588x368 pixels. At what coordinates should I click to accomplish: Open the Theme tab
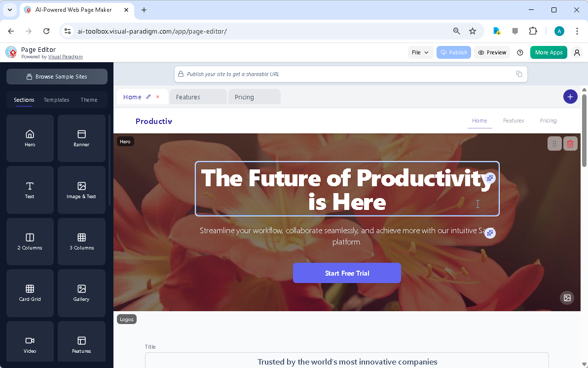pyautogui.click(x=89, y=99)
